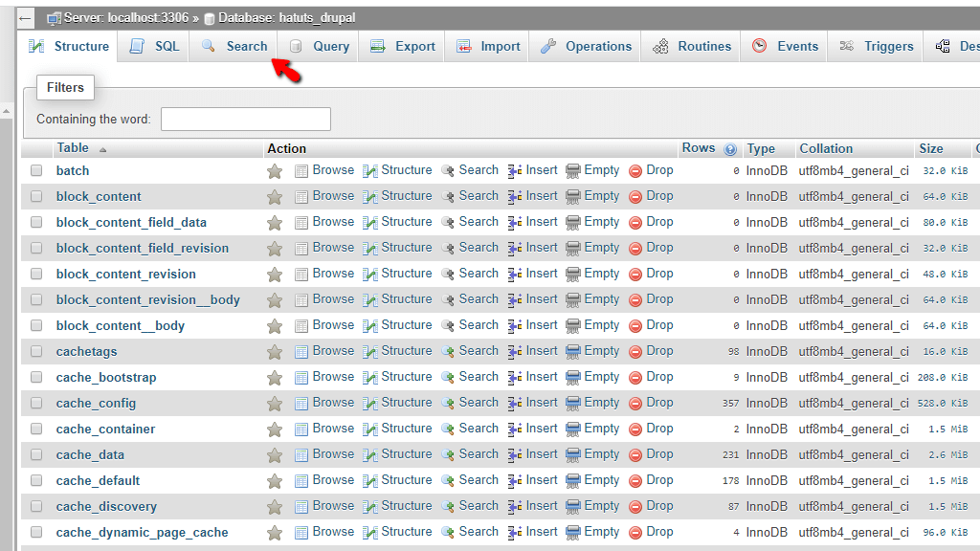This screenshot has width=980, height=551.
Task: Check the batch table checkbox
Action: pyautogui.click(x=36, y=170)
